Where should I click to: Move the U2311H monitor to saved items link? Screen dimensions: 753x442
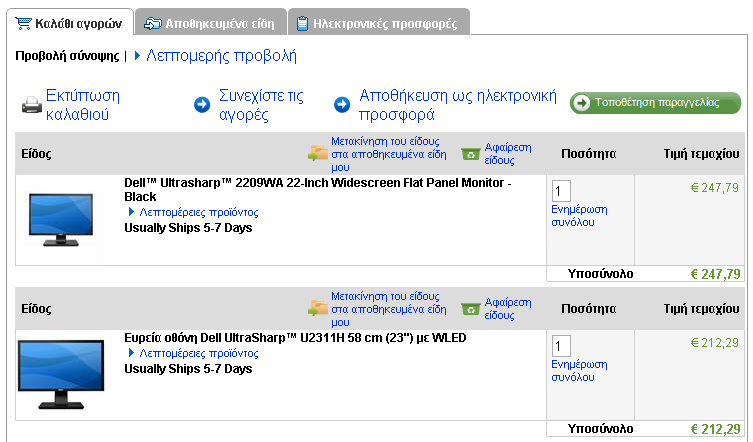click(389, 309)
